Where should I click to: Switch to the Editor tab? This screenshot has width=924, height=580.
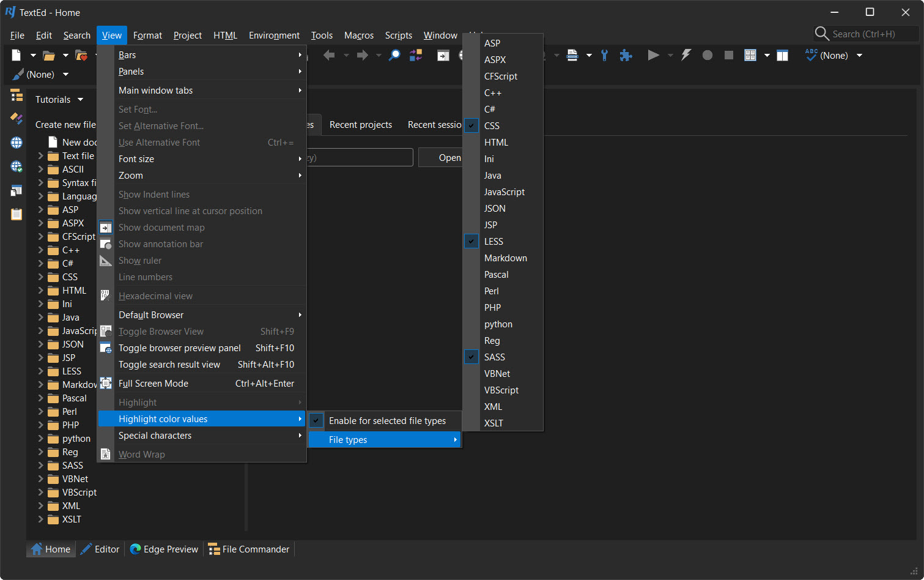(x=100, y=549)
